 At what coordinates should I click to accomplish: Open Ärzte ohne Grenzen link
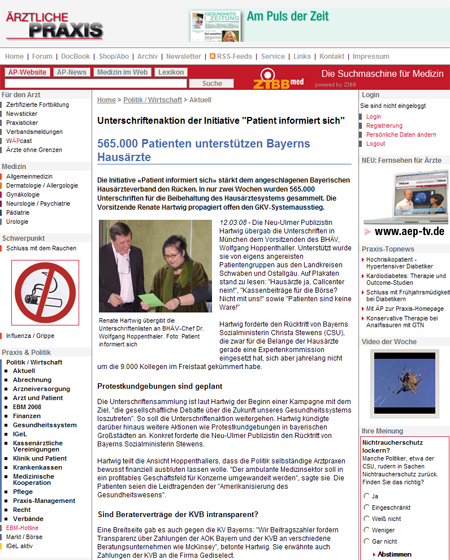34,150
